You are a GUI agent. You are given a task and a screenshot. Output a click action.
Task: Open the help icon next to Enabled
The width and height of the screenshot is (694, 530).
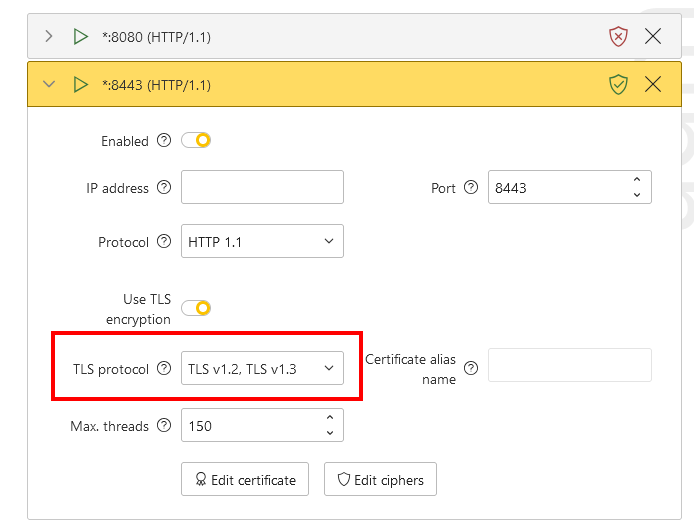pyautogui.click(x=164, y=141)
